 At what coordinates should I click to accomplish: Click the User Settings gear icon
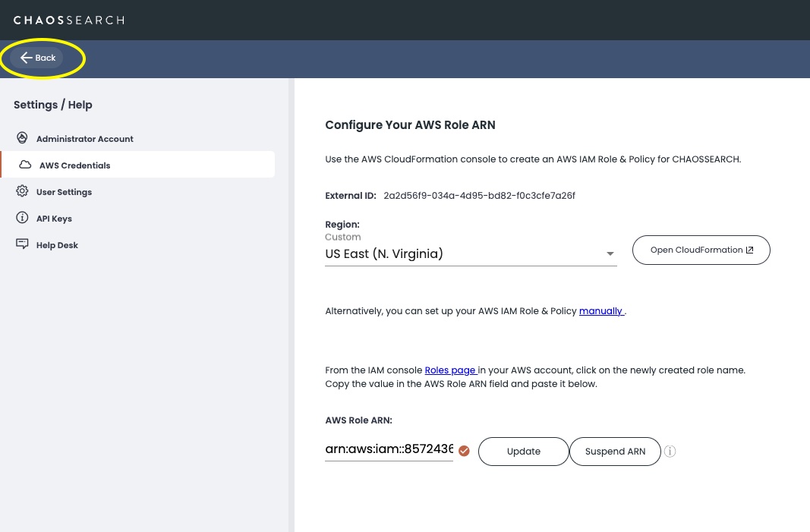22,191
